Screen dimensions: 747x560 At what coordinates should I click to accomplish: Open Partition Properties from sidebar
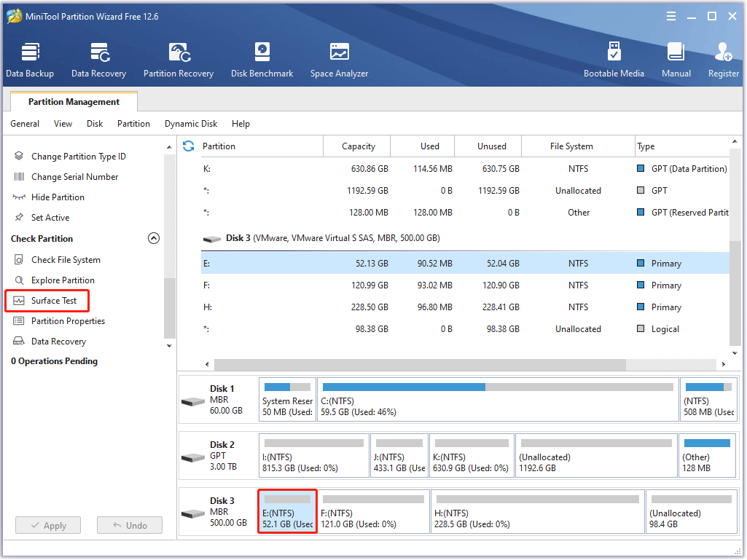(x=68, y=321)
